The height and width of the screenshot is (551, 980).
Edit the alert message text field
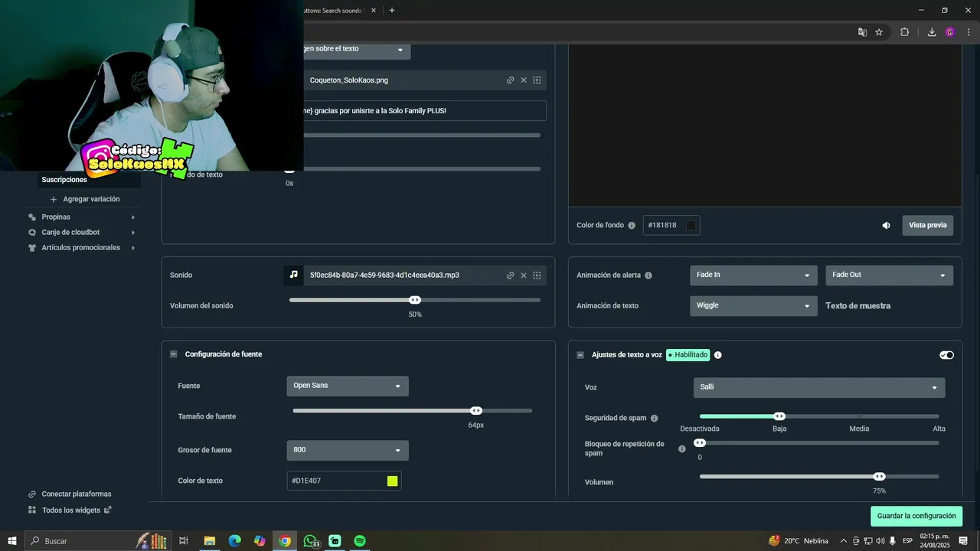pyautogui.click(x=425, y=111)
